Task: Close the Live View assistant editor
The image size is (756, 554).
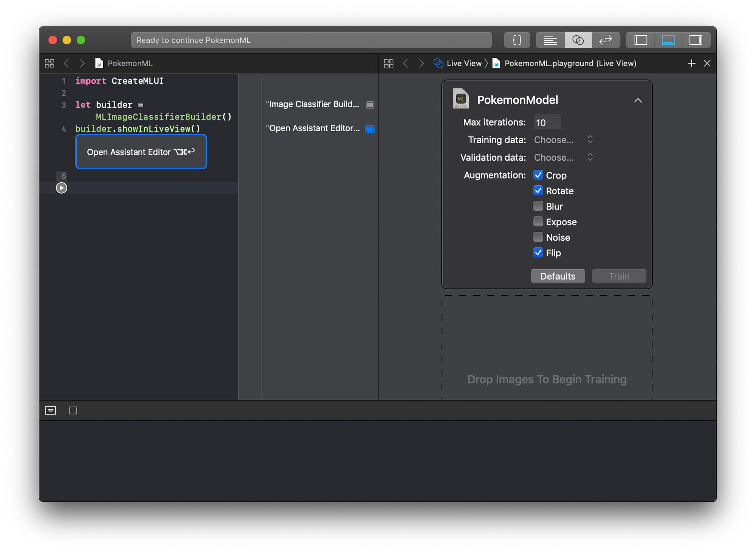Action: click(707, 64)
